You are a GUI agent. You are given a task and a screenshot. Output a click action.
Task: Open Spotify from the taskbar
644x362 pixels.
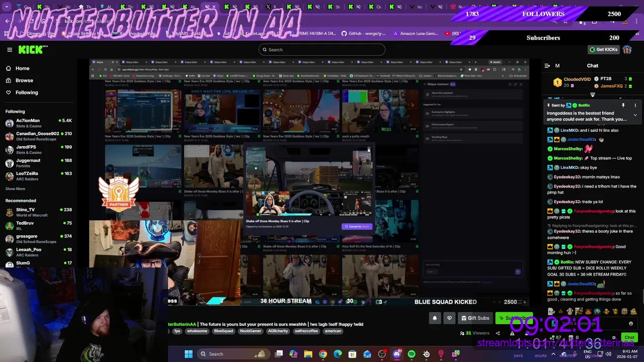coord(412,354)
